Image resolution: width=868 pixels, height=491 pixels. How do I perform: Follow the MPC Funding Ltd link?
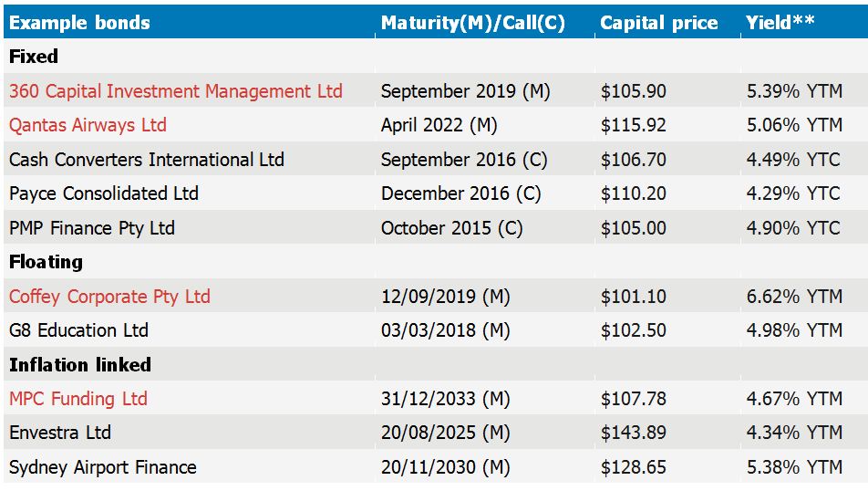pos(77,399)
